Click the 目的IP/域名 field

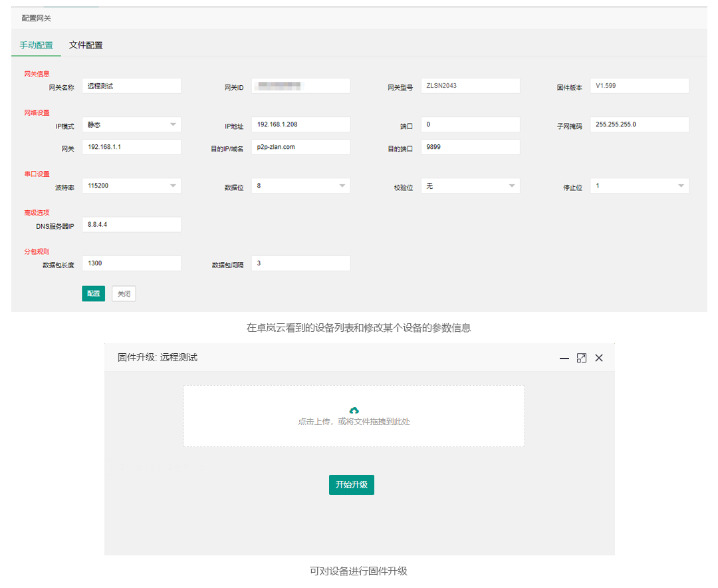[x=300, y=147]
